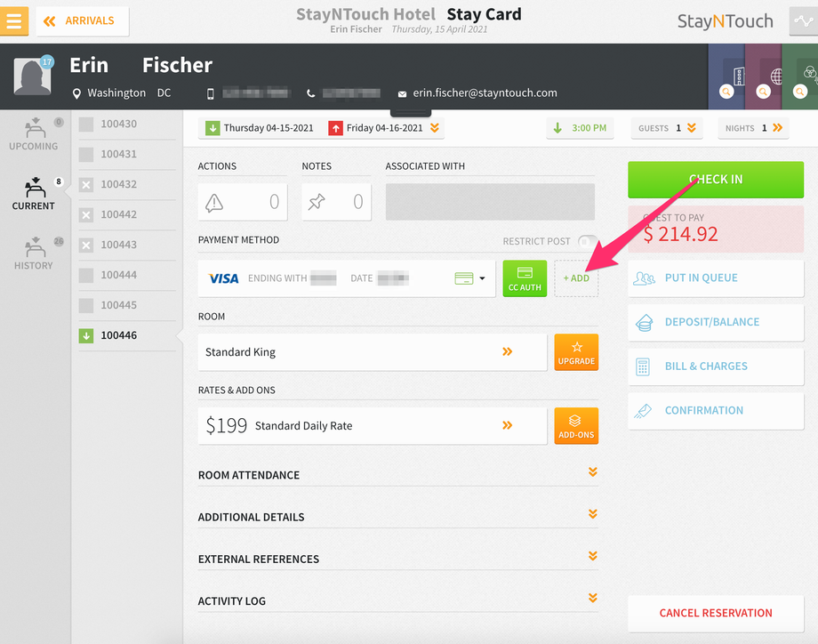Select arriving reservation 100446
Viewport: 818px width, 644px height.
(x=127, y=335)
